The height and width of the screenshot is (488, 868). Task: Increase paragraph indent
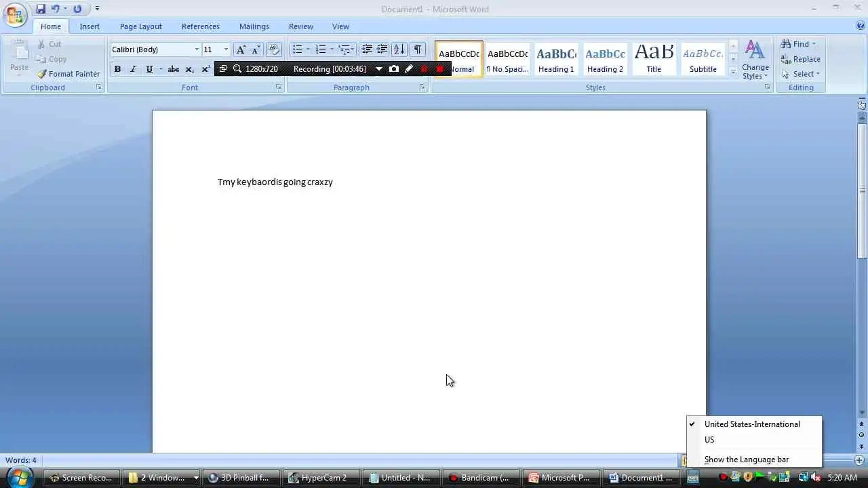click(x=382, y=49)
